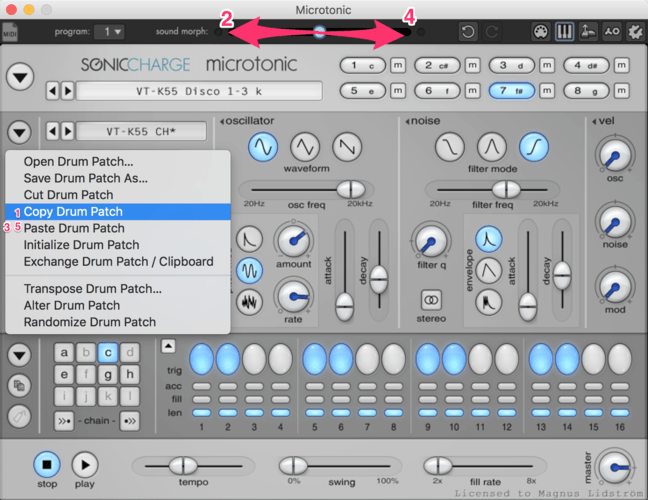Screen dimensions: 648x500
Task: Open the MIDI connector settings icon
Action: point(541,31)
